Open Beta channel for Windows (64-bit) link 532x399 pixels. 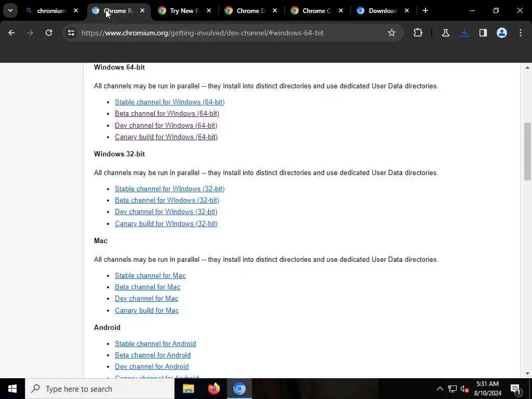167,114
